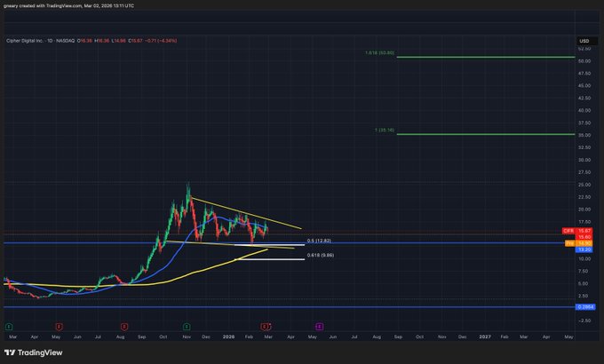Select the blue horizontal line near 0.2864

pos(289,307)
